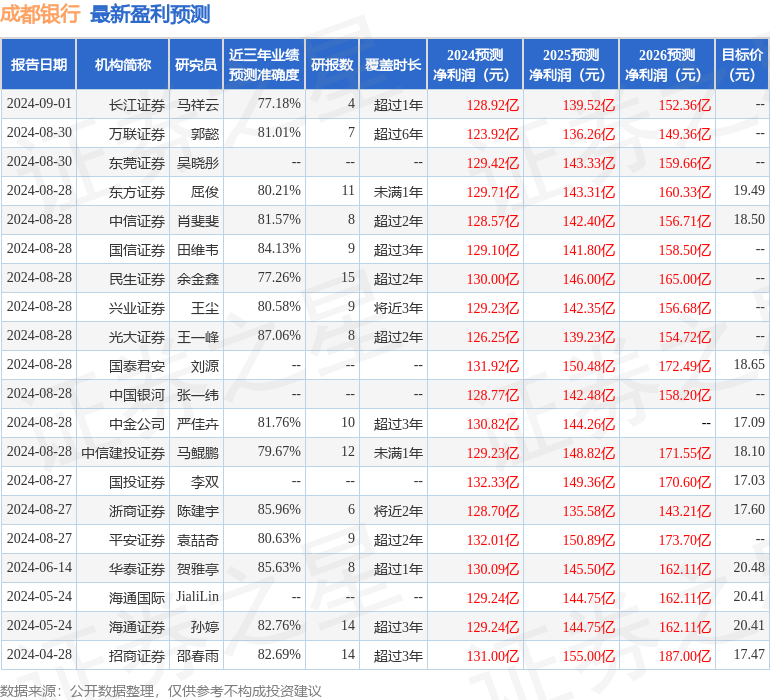Click analyst name 王尘

[205, 308]
